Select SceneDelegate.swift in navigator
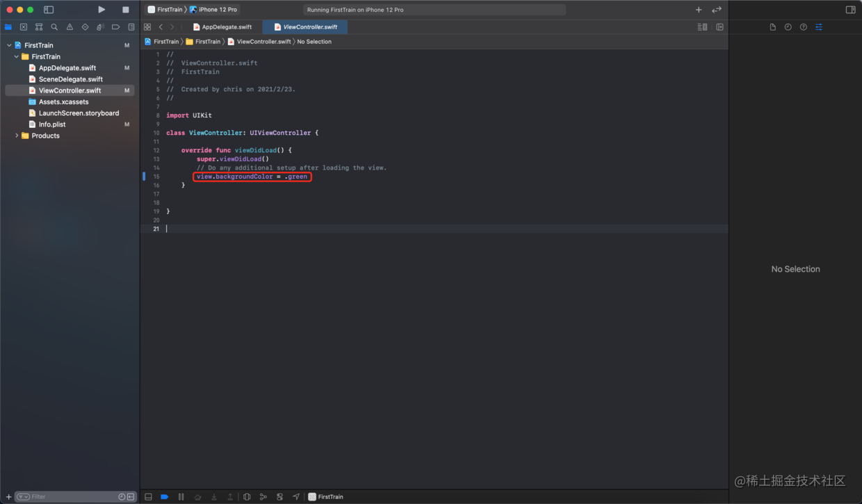 pyautogui.click(x=70, y=79)
